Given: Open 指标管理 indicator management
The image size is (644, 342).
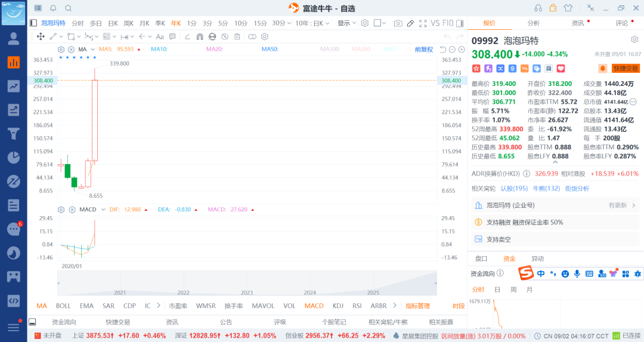Looking at the screenshot, I should 417,306.
